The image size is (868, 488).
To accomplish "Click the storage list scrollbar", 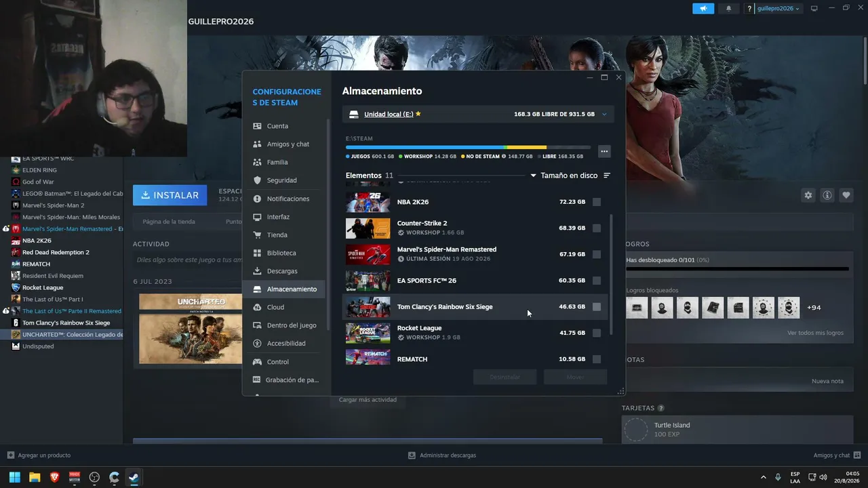I will [612, 274].
